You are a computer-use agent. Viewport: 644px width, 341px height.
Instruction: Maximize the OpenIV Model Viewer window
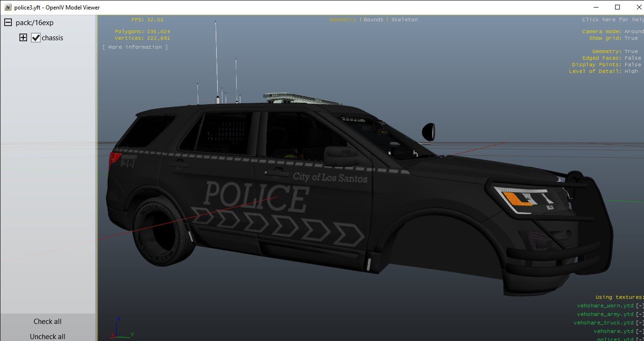pyautogui.click(x=617, y=7)
